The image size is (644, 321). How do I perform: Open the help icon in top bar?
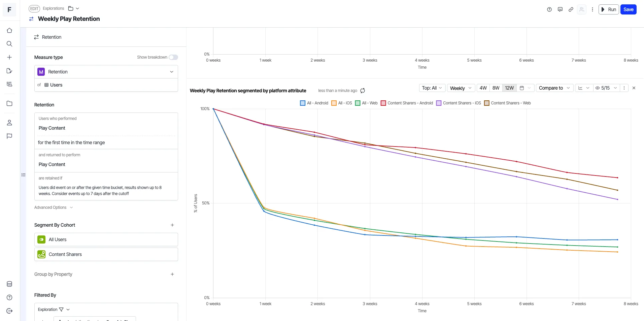549,9
